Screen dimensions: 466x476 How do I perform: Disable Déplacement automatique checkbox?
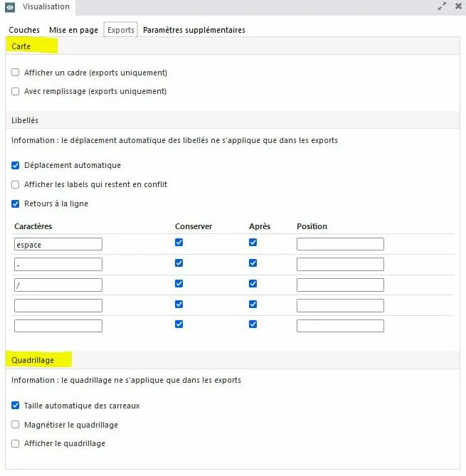16,165
